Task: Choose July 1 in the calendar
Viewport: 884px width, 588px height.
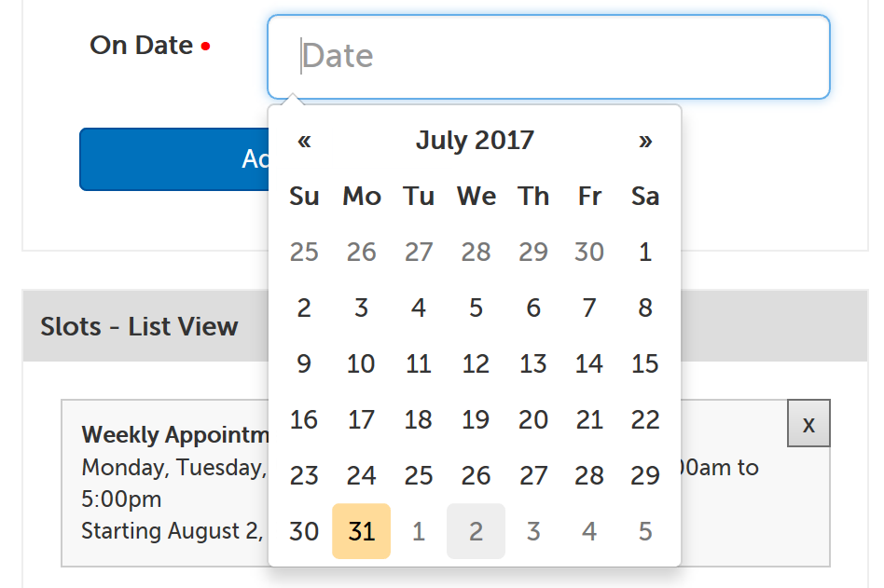Action: coord(645,252)
